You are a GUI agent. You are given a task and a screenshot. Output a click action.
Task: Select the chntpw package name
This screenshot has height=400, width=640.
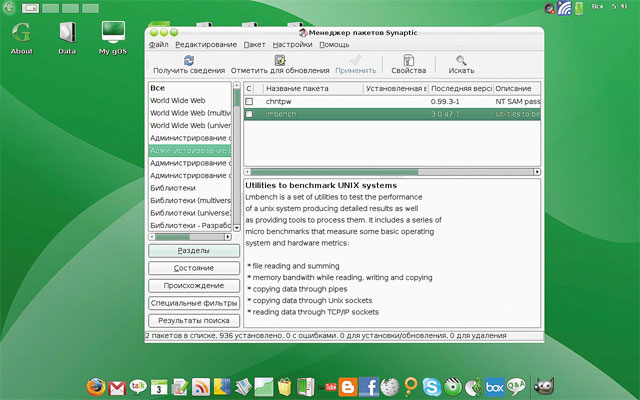pos(278,101)
